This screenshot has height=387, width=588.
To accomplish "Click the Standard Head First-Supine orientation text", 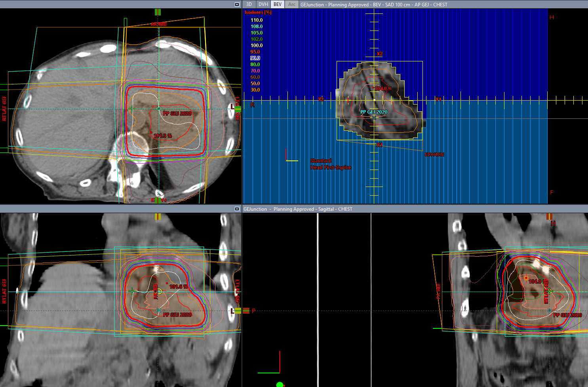I will pos(330,164).
